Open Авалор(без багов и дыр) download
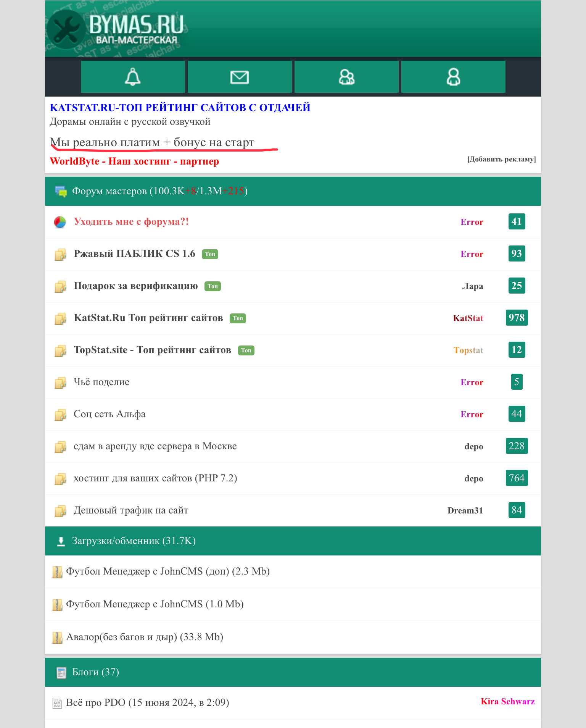This screenshot has width=586, height=728. pyautogui.click(x=145, y=637)
